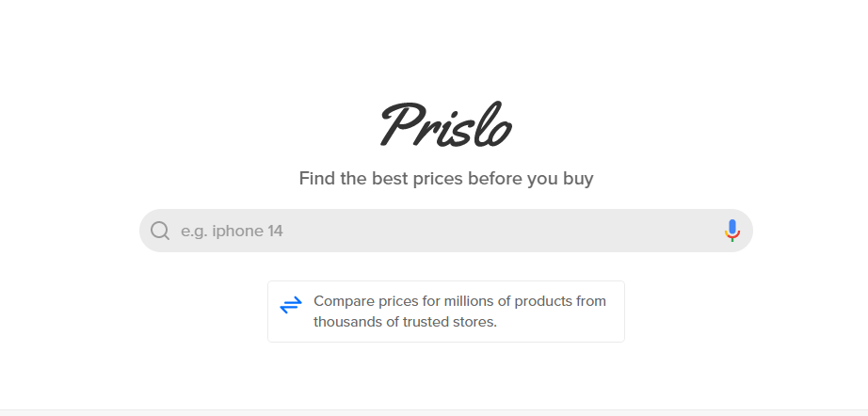Click the Prislo script logo
This screenshot has width=868, height=416.
445,125
